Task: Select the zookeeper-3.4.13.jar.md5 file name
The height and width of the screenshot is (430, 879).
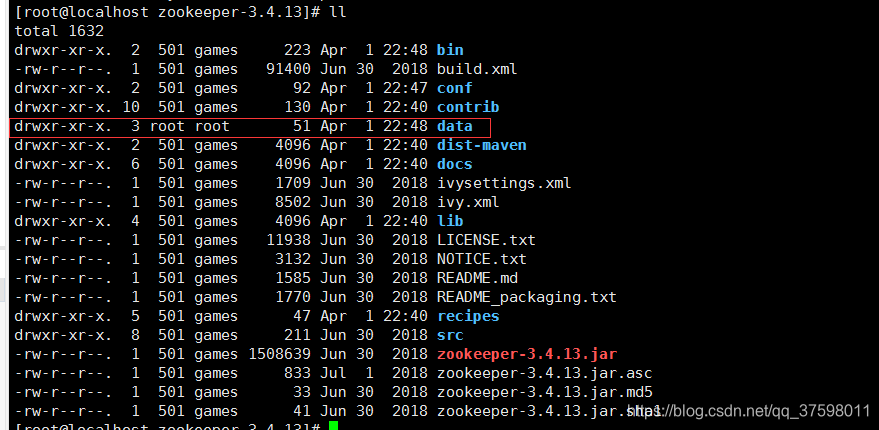Action: [x=544, y=392]
